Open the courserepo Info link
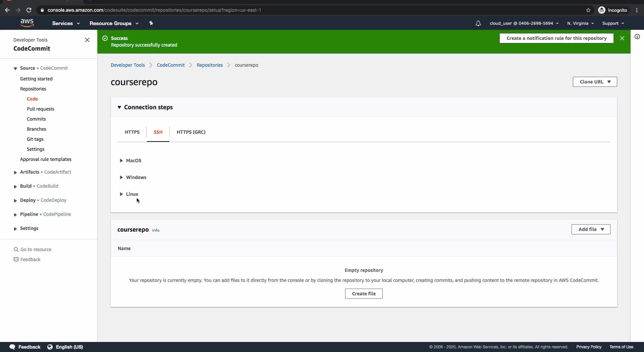Viewport: 644px width, 352px height. point(156,230)
